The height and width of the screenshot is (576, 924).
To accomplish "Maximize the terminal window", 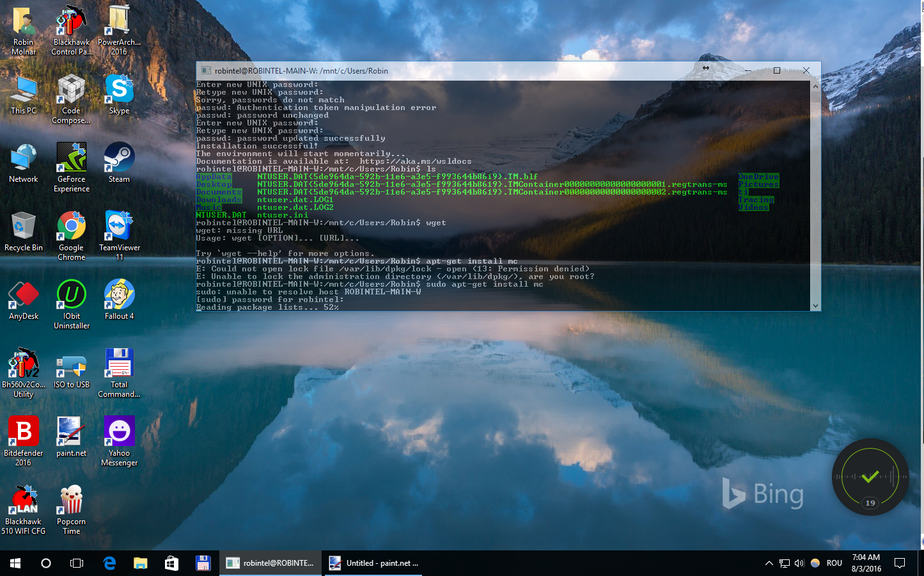I will click(x=777, y=70).
